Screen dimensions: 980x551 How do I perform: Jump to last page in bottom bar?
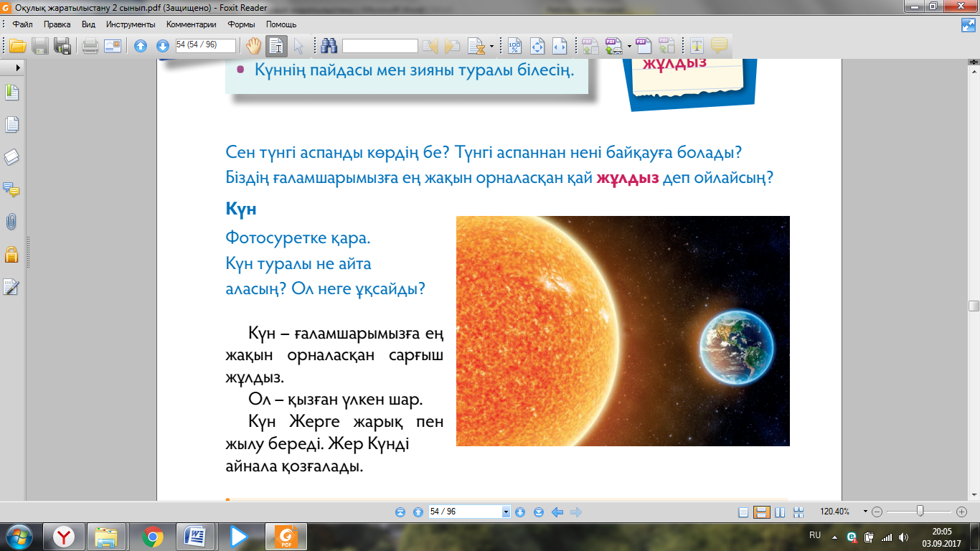point(538,512)
